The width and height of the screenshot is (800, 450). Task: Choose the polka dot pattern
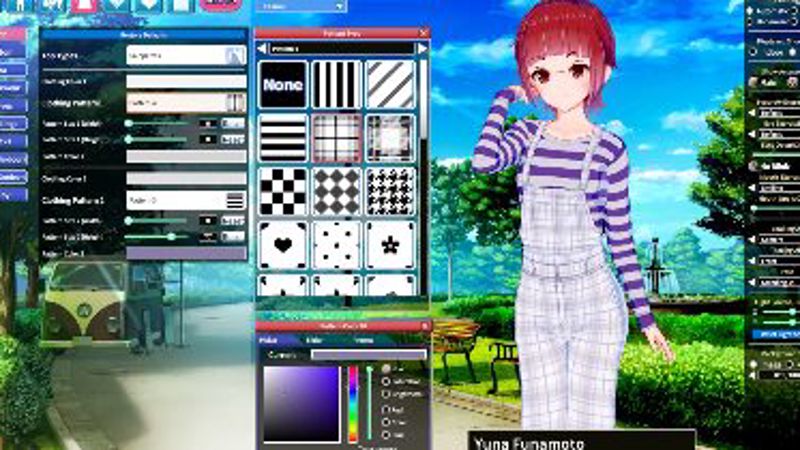click(x=337, y=245)
